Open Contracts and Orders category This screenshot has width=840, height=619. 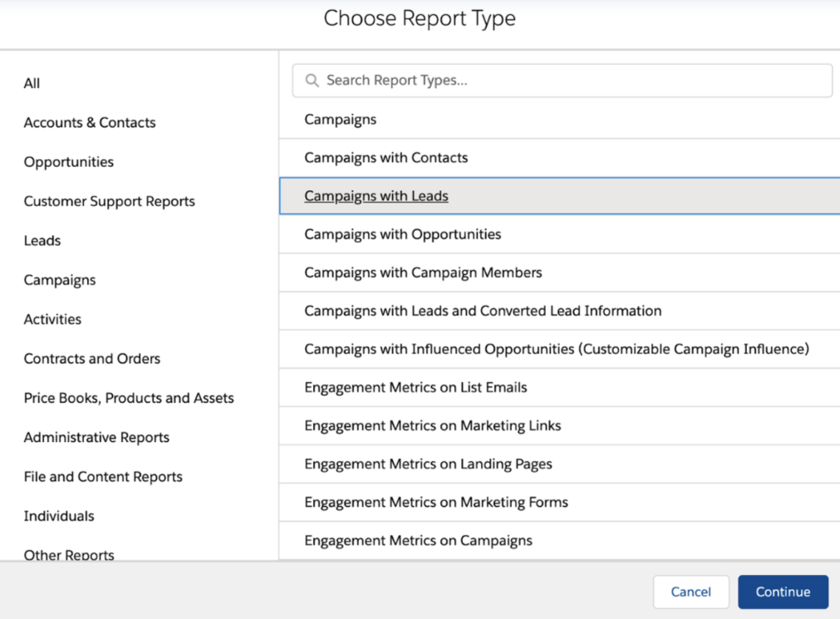92,359
